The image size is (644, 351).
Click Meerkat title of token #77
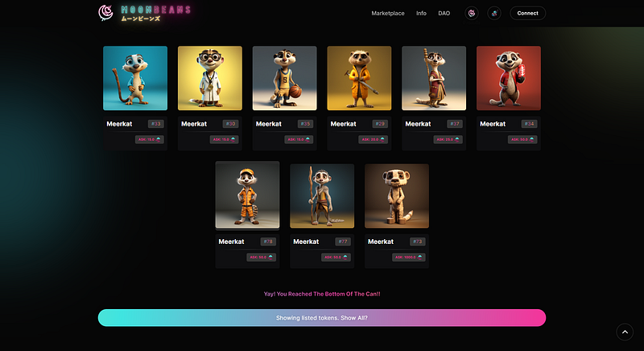click(x=306, y=242)
